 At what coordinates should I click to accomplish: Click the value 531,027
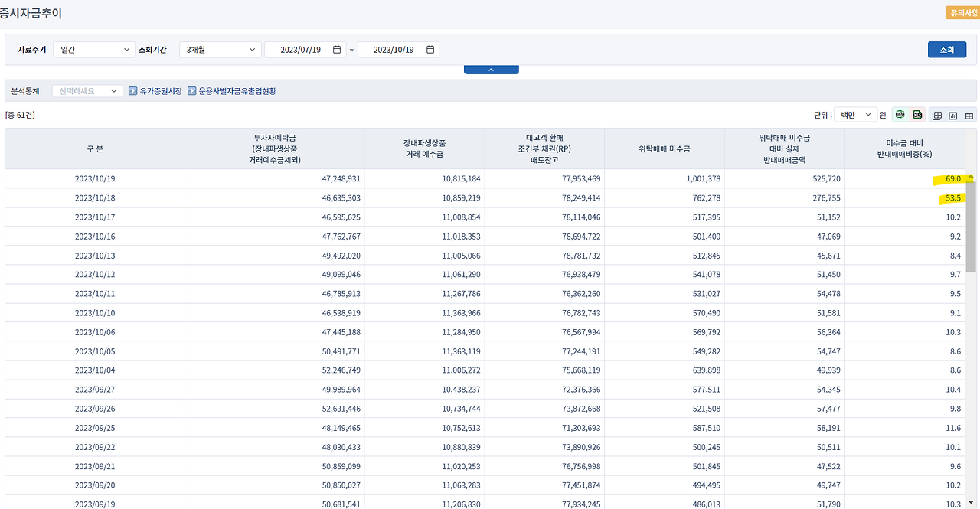coord(705,294)
